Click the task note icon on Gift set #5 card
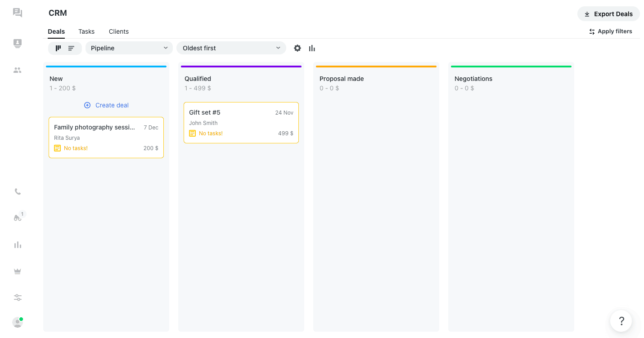 (192, 133)
